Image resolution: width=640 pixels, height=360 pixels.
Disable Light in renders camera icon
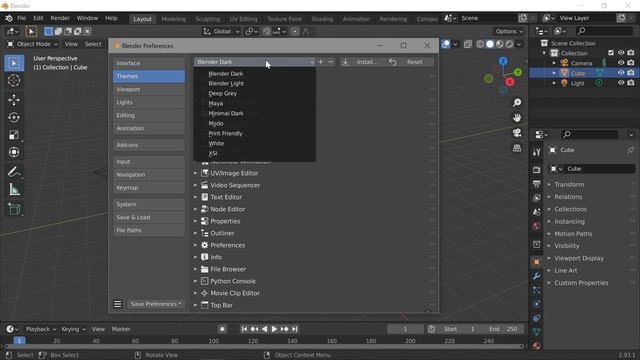[631, 83]
